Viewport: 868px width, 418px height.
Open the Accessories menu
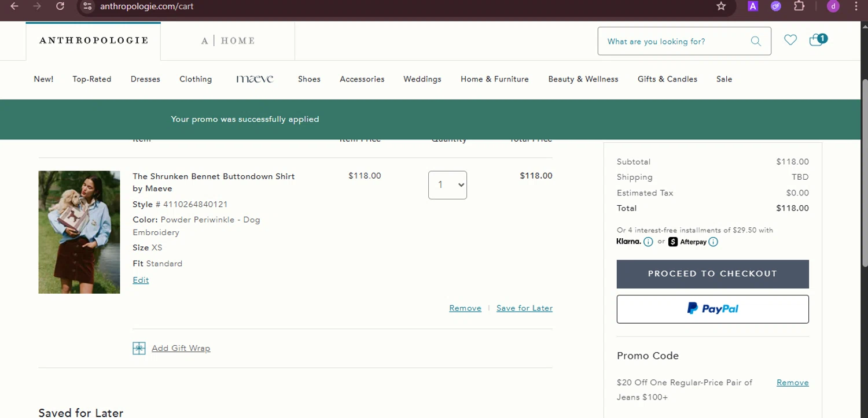point(362,79)
